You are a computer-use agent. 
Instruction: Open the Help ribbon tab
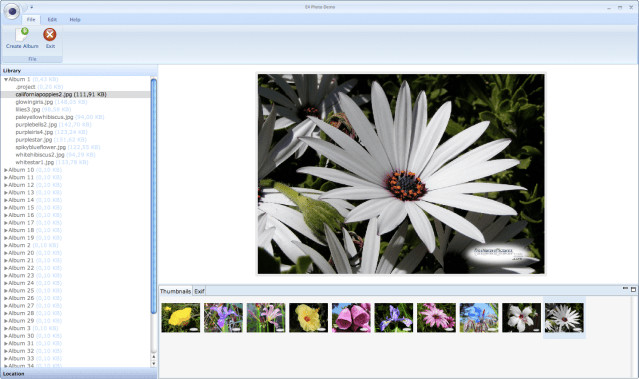click(x=75, y=20)
